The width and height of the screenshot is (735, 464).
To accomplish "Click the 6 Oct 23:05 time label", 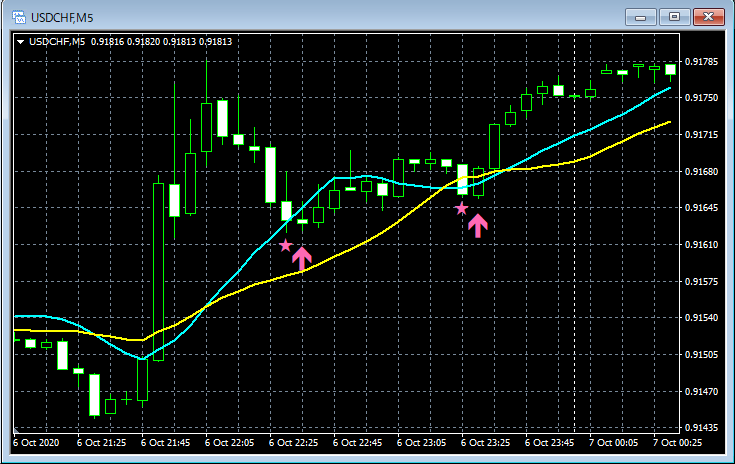I will coord(421,442).
